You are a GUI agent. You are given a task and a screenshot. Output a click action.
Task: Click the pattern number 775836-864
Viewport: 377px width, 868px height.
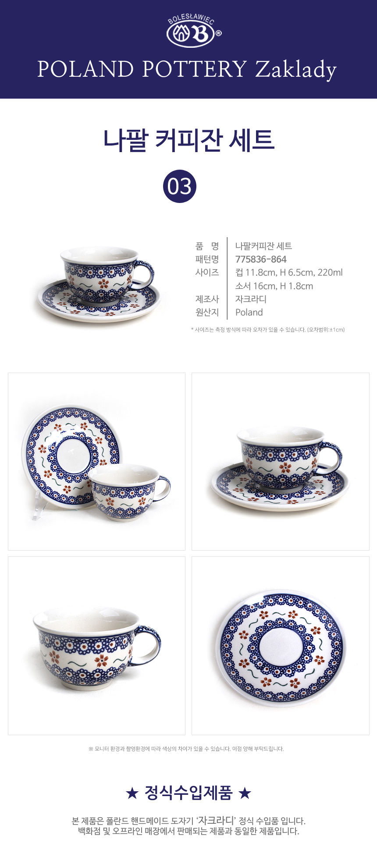point(261,260)
